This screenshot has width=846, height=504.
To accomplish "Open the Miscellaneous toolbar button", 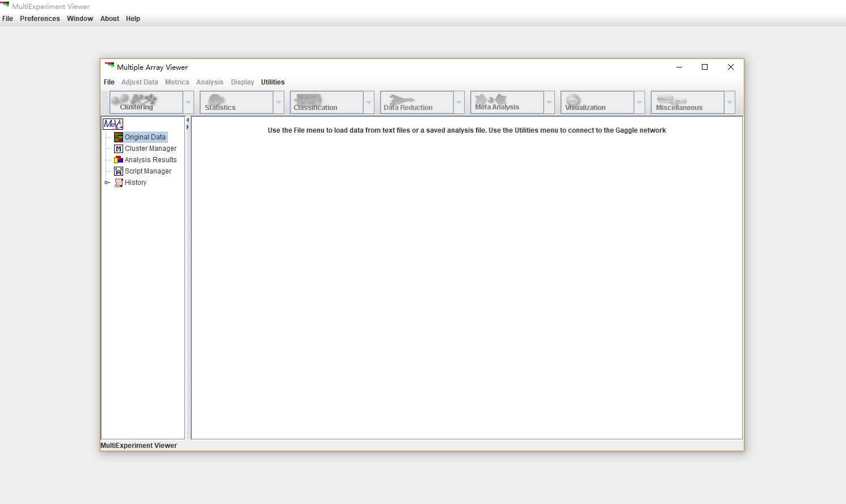I will [688, 103].
